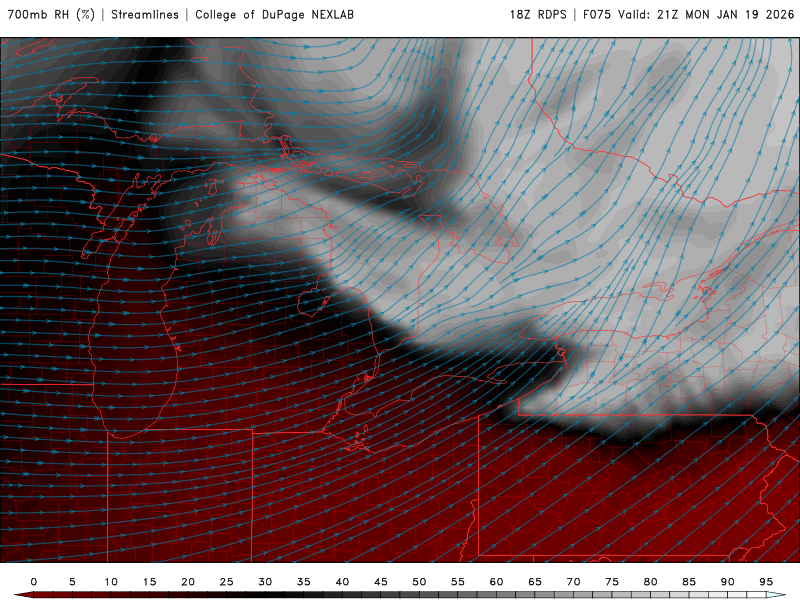Click the color bar label "15"
The height and width of the screenshot is (600, 800).
click(x=149, y=582)
